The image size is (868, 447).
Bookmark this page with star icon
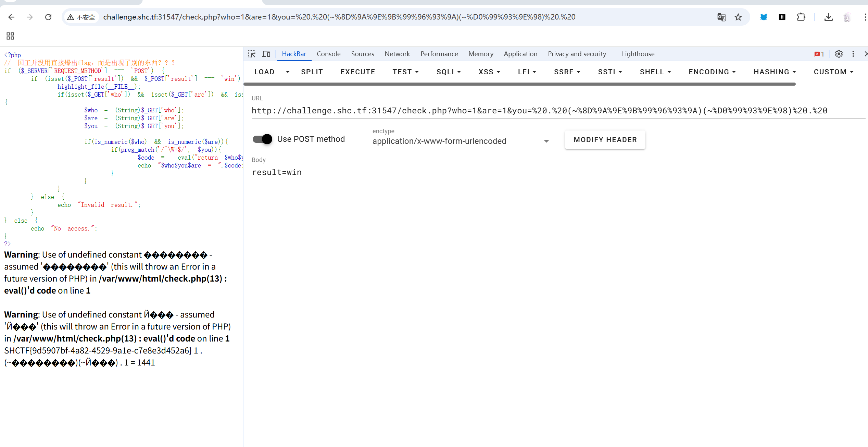point(738,17)
